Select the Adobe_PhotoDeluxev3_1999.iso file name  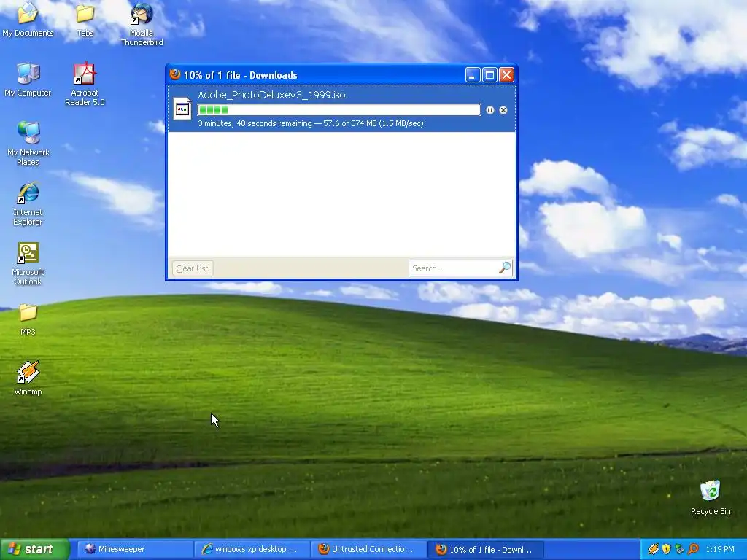(x=271, y=95)
